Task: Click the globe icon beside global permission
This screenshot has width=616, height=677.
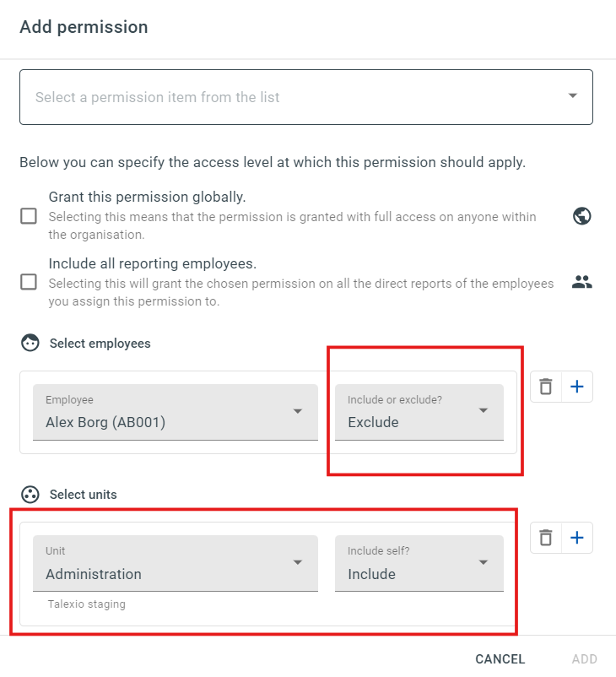Action: click(582, 216)
